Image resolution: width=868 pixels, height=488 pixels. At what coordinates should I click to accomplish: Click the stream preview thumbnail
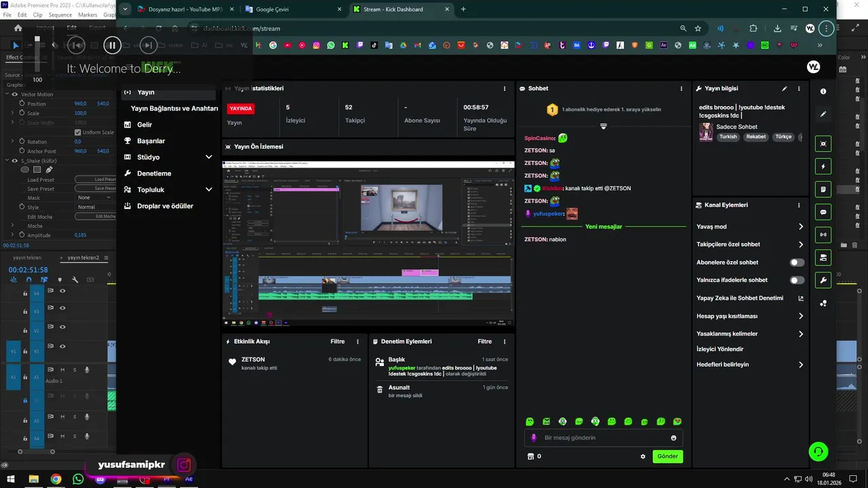coord(368,244)
